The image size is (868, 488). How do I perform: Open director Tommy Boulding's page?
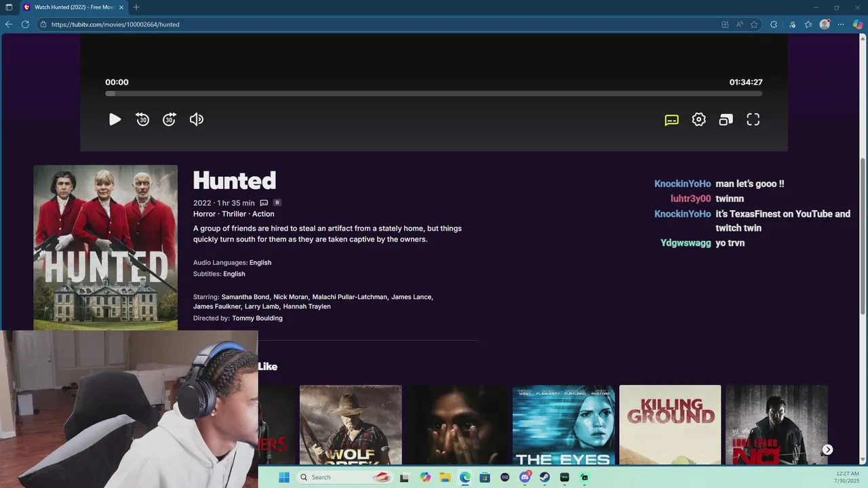257,318
